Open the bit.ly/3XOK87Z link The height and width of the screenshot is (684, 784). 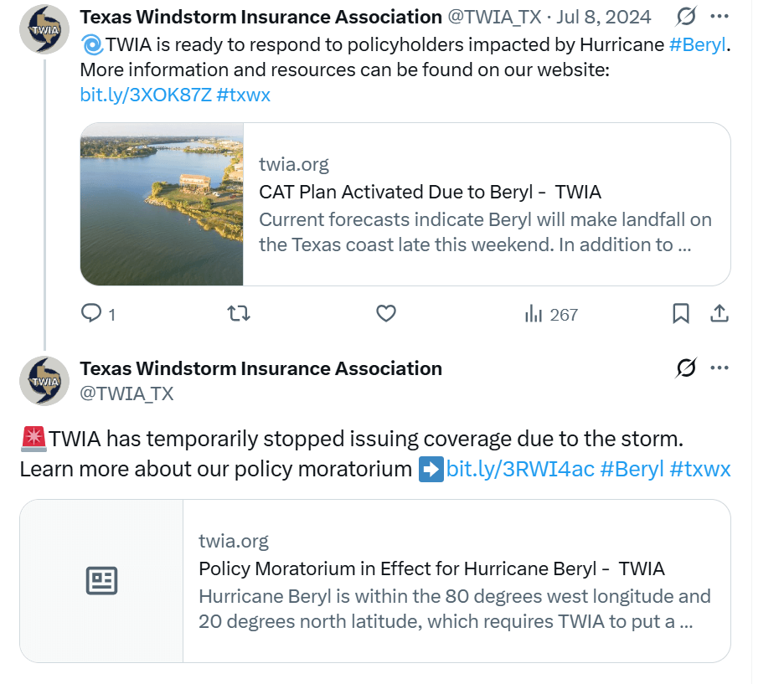[145, 95]
